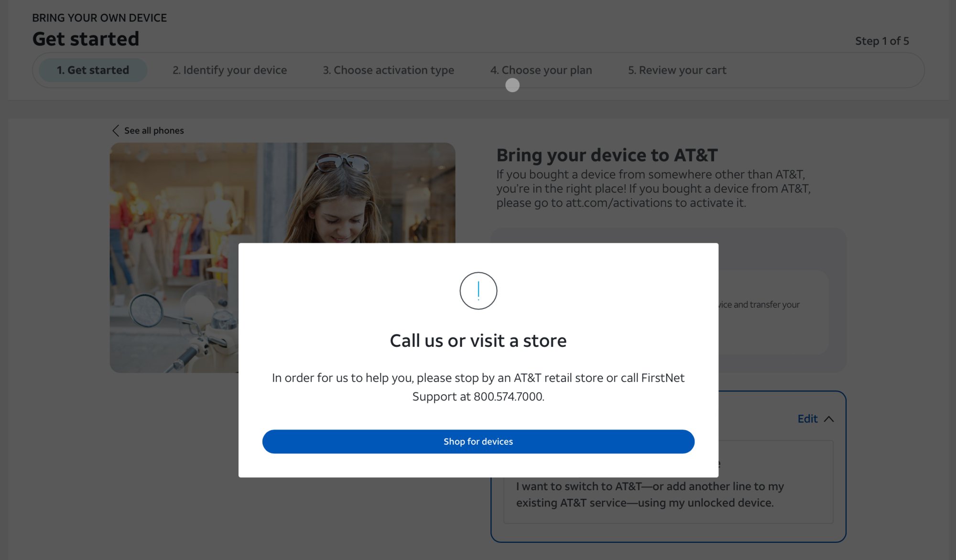Switch to the 2. Identify your device step
The image size is (956, 560).
tap(229, 70)
